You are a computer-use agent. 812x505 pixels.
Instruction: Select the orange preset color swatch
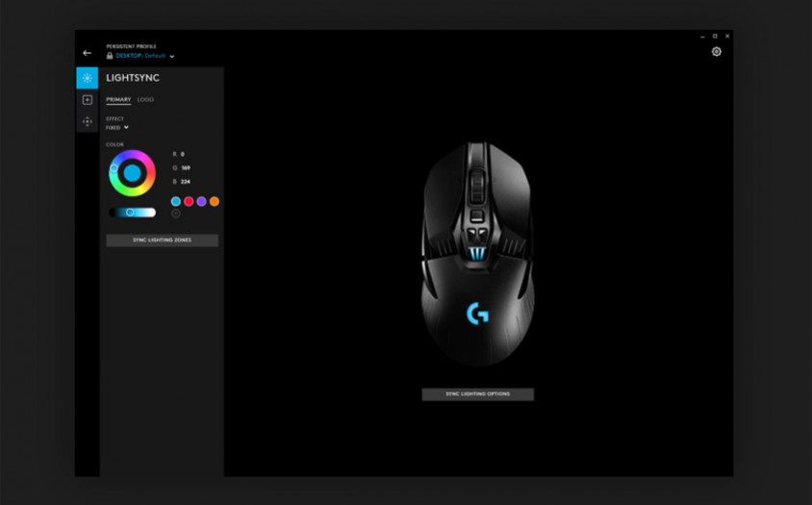pos(214,201)
